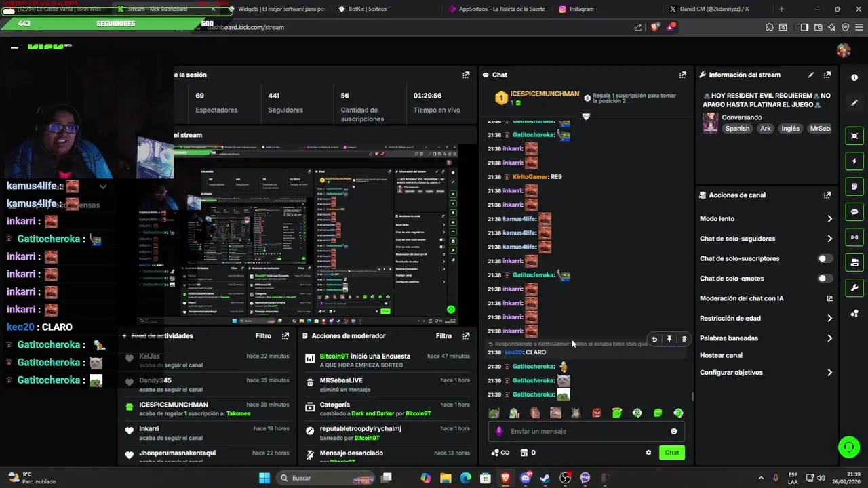Reply to keo20's CLARO message
The height and width of the screenshot is (488, 868).
click(x=654, y=339)
